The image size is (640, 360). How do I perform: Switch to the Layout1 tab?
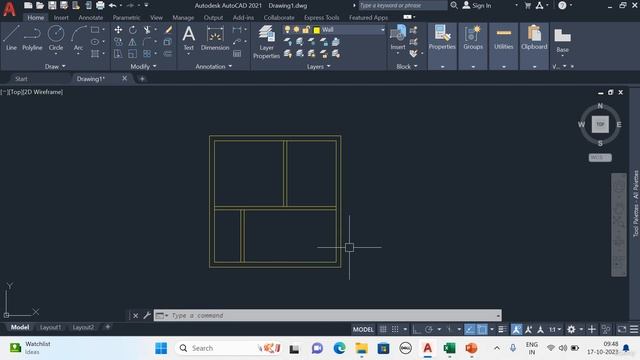coord(50,327)
